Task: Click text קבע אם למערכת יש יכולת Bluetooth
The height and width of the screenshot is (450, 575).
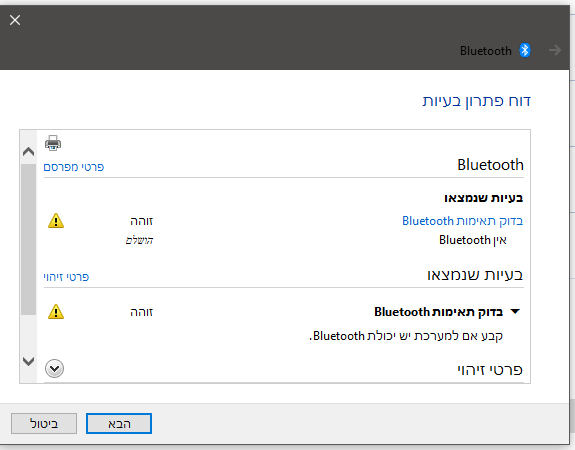Action: tap(406, 336)
